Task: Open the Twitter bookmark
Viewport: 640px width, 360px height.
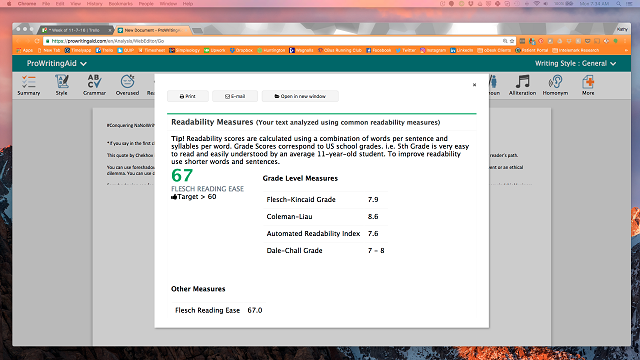Action: pos(405,51)
